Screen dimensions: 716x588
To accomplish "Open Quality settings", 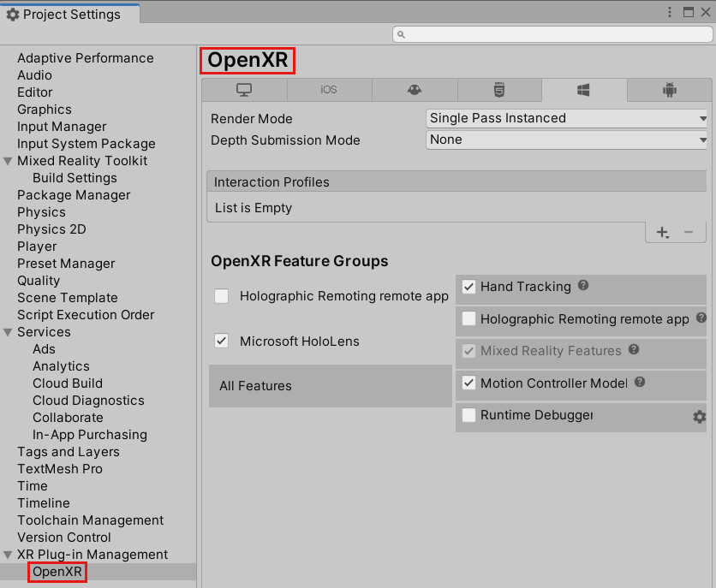I will click(39, 281).
